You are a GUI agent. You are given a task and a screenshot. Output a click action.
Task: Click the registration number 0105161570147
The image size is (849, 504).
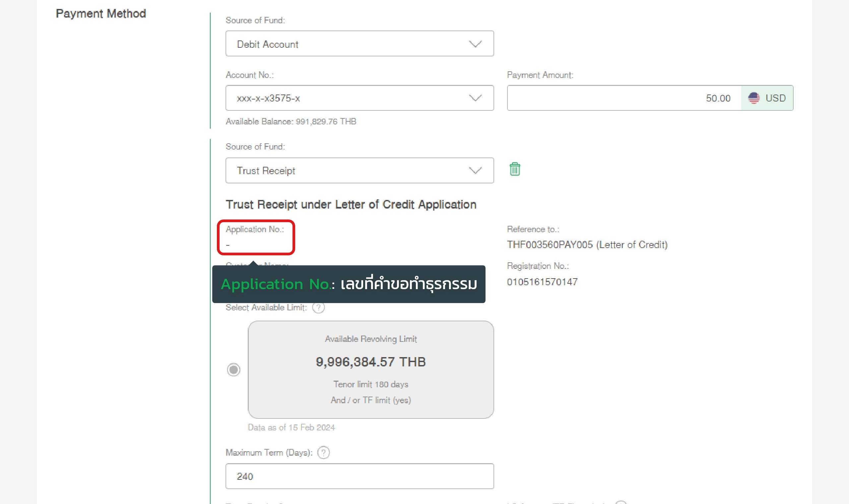pos(542,282)
